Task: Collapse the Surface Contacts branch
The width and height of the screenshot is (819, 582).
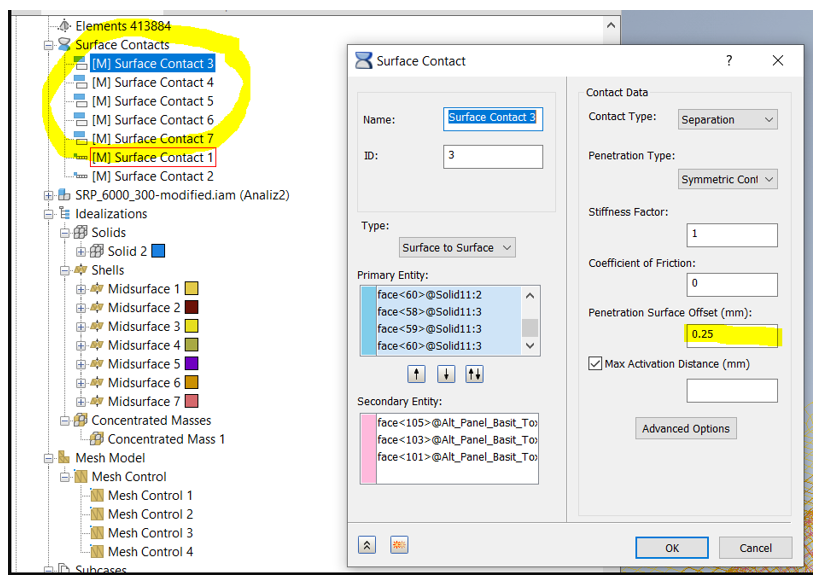Action: click(49, 44)
